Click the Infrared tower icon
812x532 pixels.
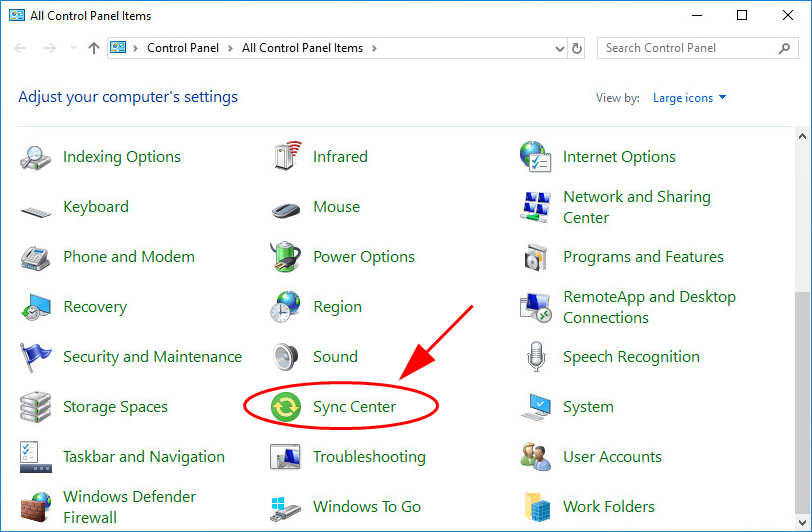point(287,156)
